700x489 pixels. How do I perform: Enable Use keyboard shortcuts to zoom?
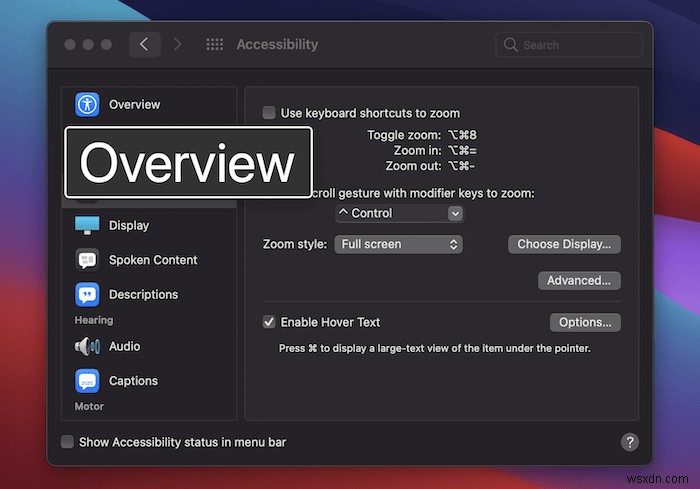pyautogui.click(x=269, y=113)
